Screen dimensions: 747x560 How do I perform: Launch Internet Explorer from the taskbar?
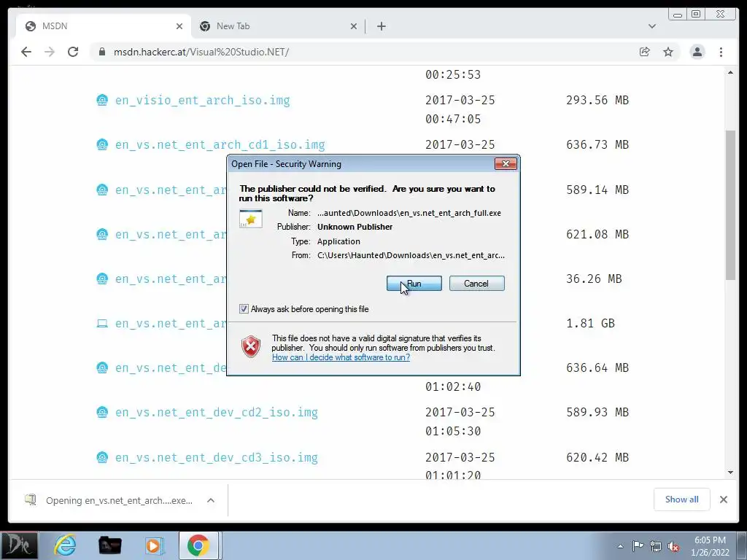[65, 545]
